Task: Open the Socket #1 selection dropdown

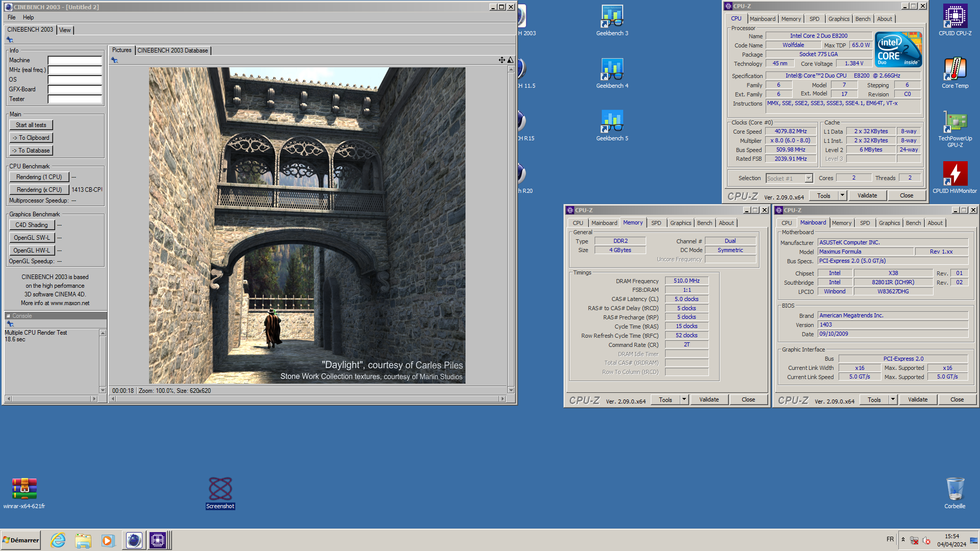Action: [808, 178]
